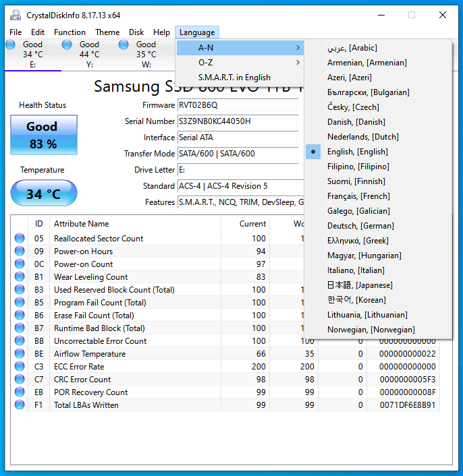Close the Language menu via its header
Viewport: 463px width, 476px height.
[x=197, y=32]
